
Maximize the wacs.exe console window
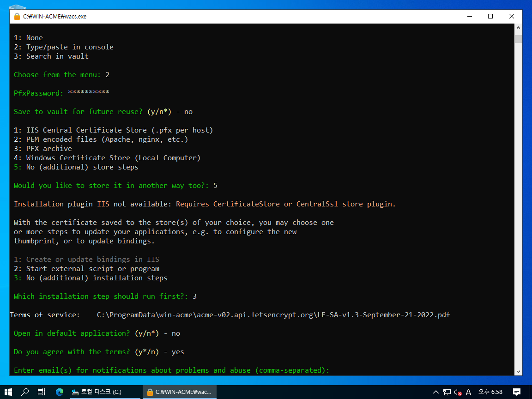point(490,16)
